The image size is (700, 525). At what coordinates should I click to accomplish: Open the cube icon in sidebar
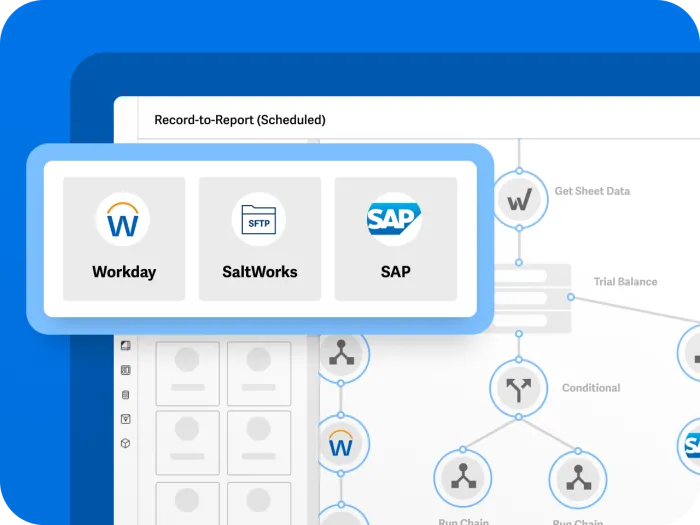[x=125, y=443]
